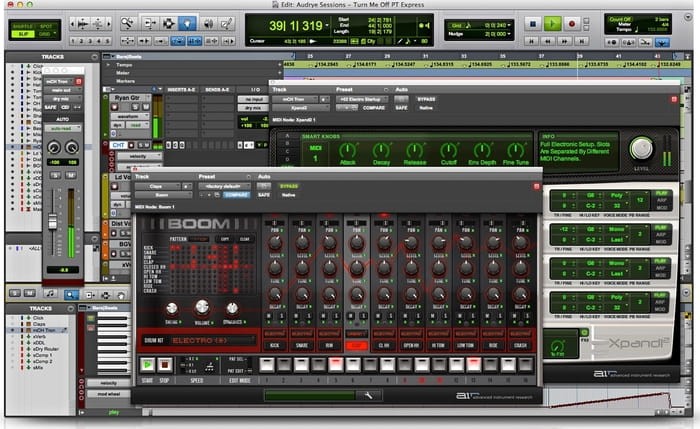Image resolution: width=700 pixels, height=429 pixels.
Task: Click the Fast Forward transport button
Action: (x=565, y=41)
